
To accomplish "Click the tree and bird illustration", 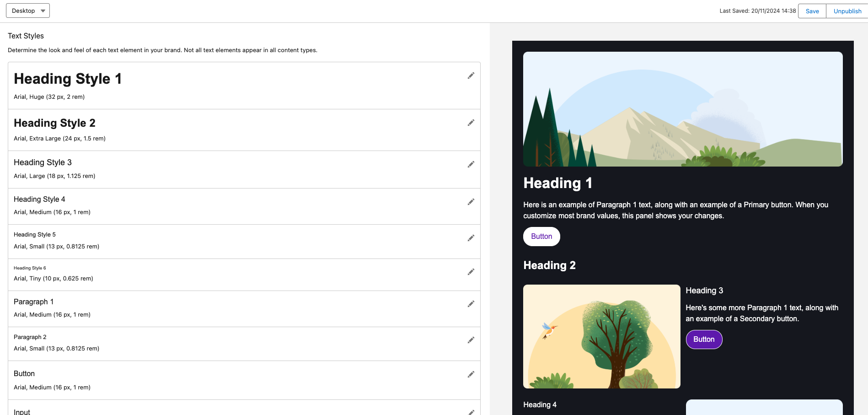I will click(x=601, y=336).
